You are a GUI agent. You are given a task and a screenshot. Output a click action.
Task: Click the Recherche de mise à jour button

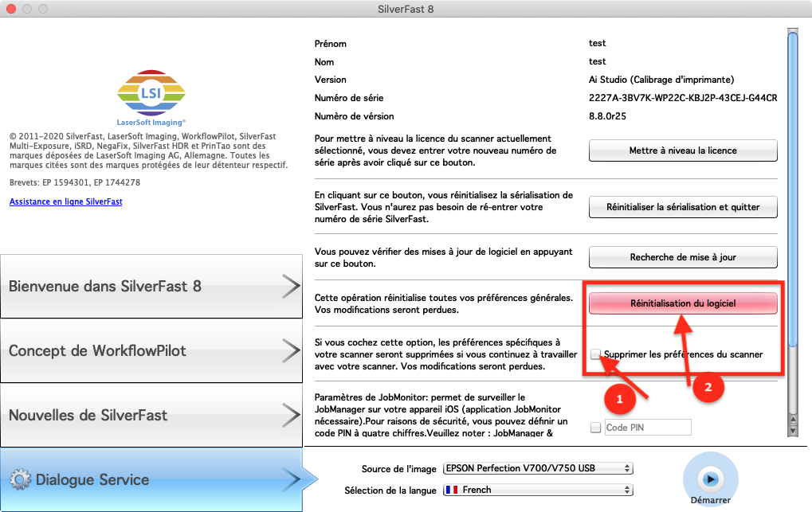coord(683,257)
